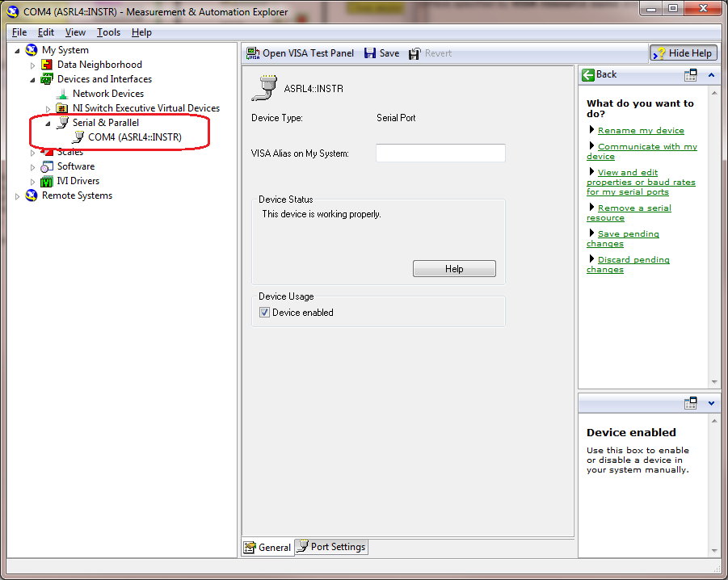This screenshot has height=580, width=728.
Task: Click the IVI Drivers icon
Action: click(x=47, y=181)
